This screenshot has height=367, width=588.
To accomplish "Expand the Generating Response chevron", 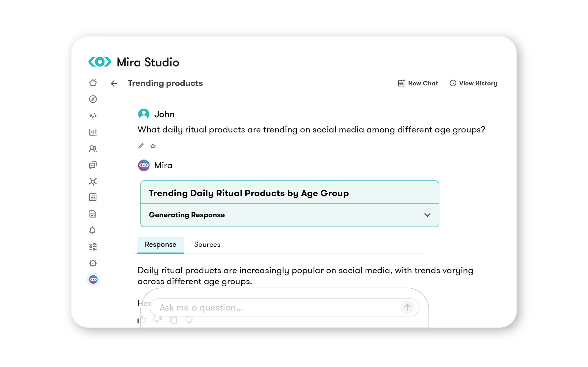I will pos(427,215).
